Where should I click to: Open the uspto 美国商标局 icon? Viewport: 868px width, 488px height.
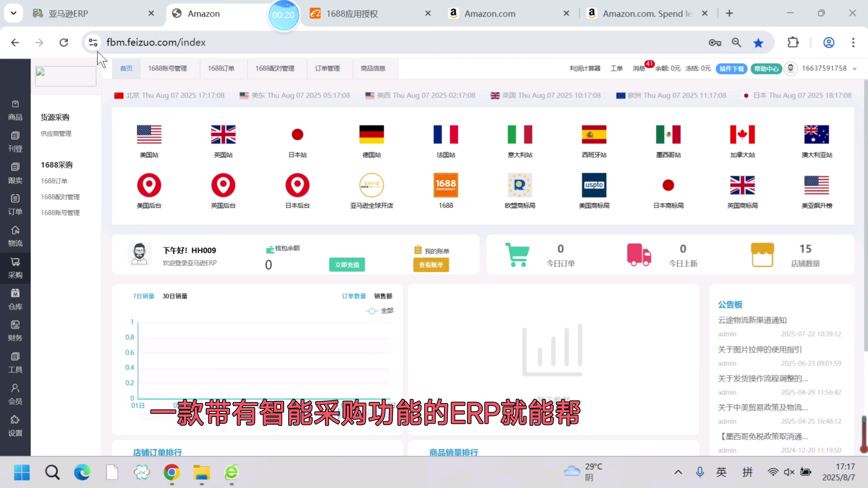594,185
